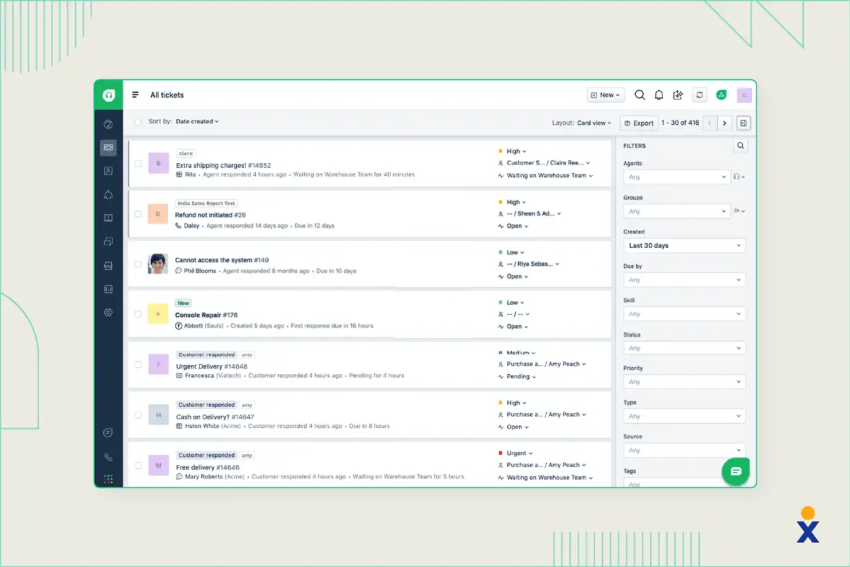The width and height of the screenshot is (850, 567).
Task: Change assignee Riya Sebas on system access ticket
Action: pos(529,264)
